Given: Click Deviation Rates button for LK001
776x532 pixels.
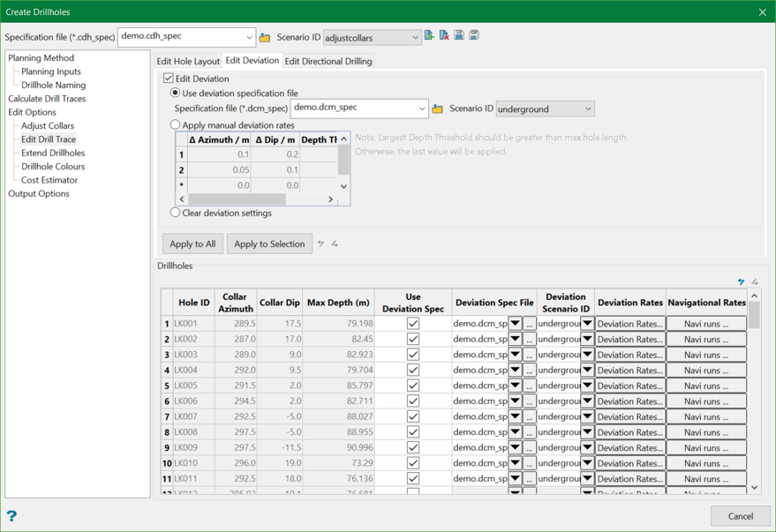Looking at the screenshot, I should [x=629, y=324].
